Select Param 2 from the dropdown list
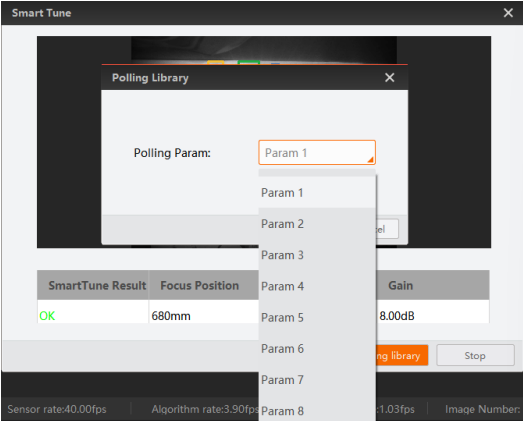The image size is (523, 421). (317, 224)
